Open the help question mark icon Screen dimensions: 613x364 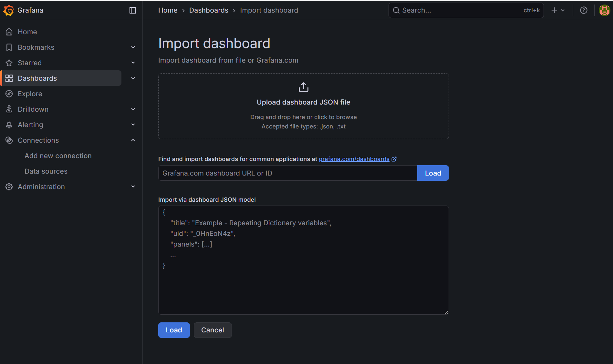point(584,10)
